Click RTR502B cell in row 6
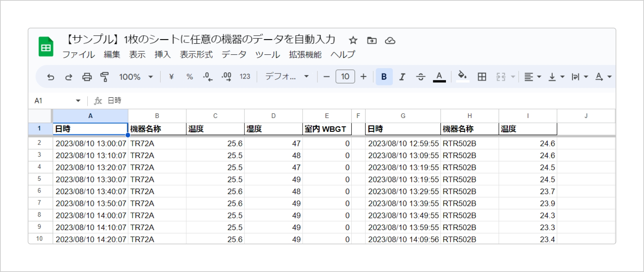The image size is (644, 272). point(469,191)
